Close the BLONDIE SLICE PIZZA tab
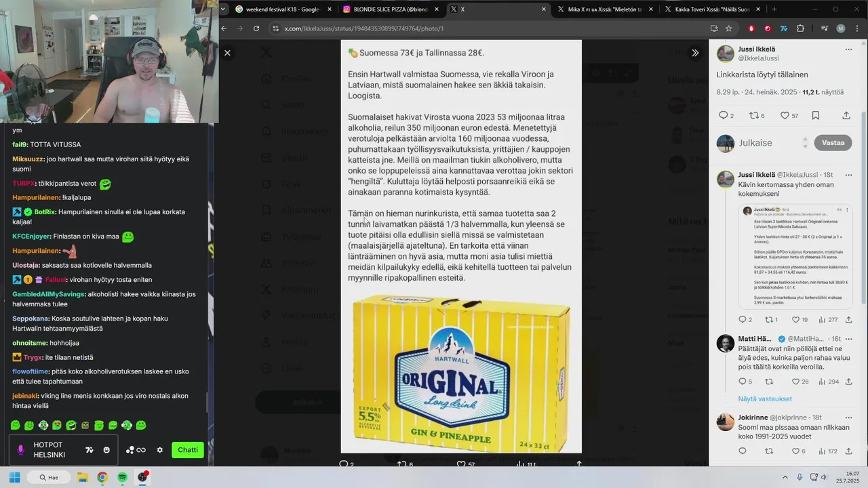 pos(437,9)
